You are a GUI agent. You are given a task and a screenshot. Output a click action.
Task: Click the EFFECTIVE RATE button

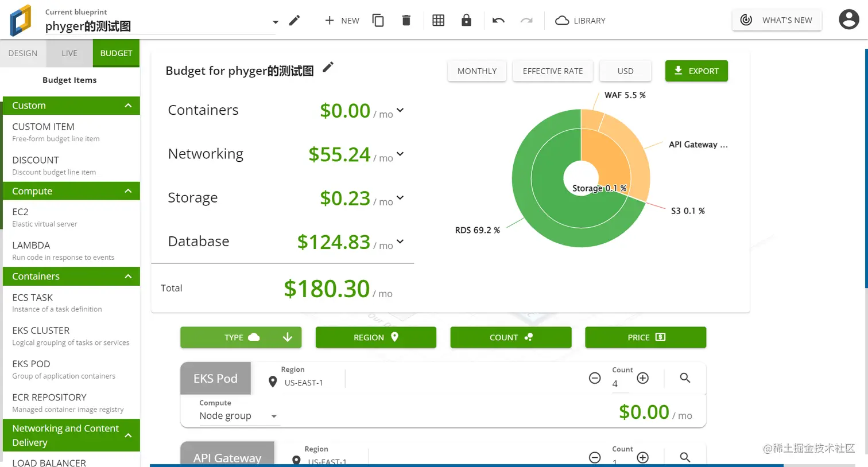[x=553, y=71]
